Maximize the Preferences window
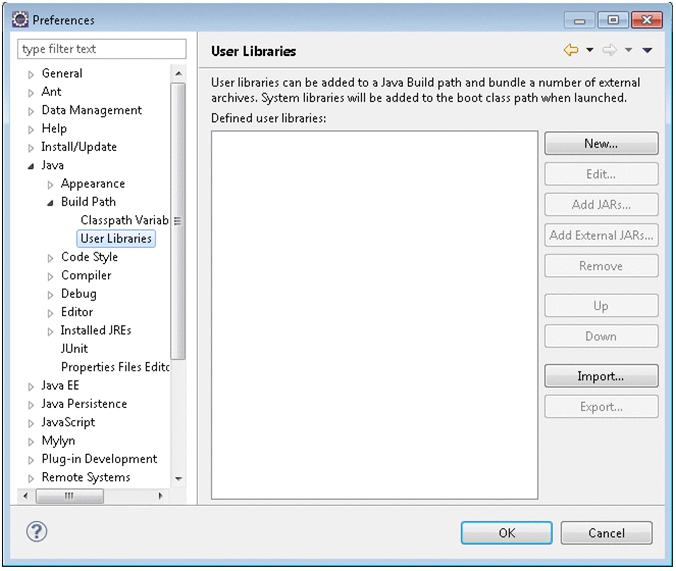The image size is (676, 571). pos(613,20)
